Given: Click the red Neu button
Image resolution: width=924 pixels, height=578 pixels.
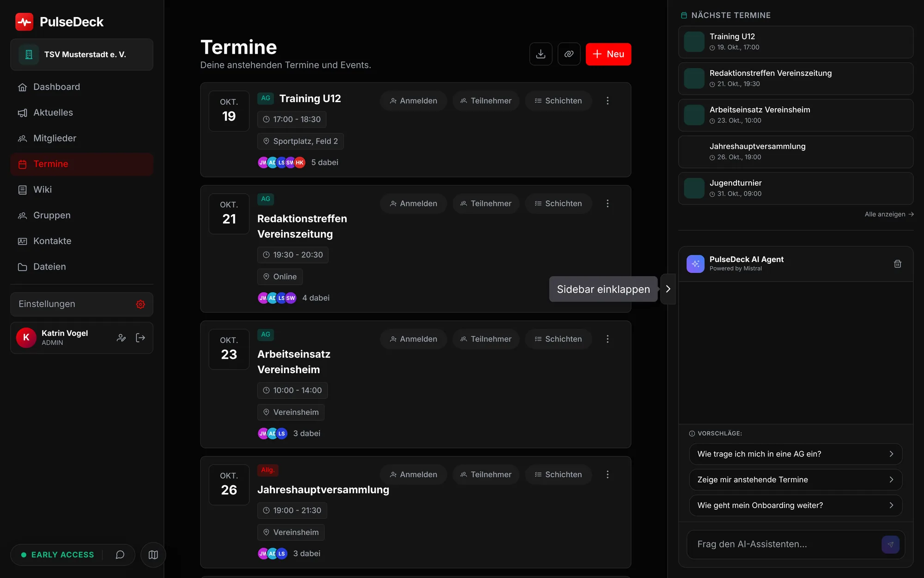Looking at the screenshot, I should [608, 54].
